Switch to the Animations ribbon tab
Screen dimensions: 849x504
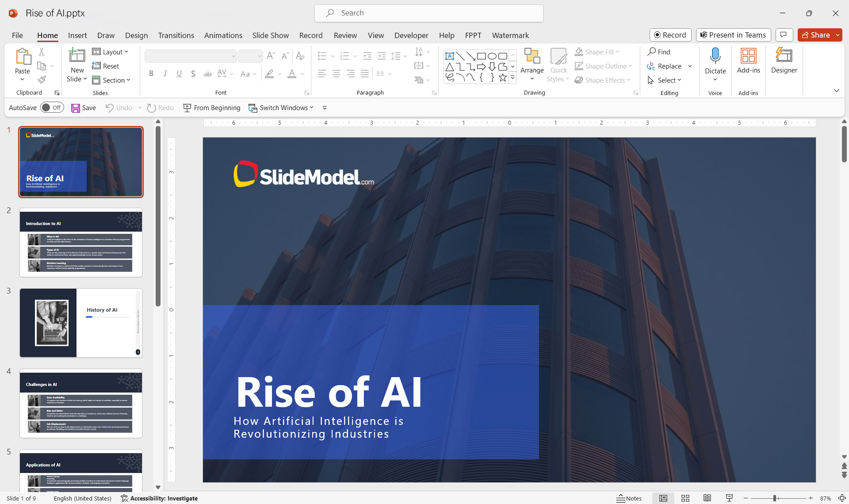point(223,35)
